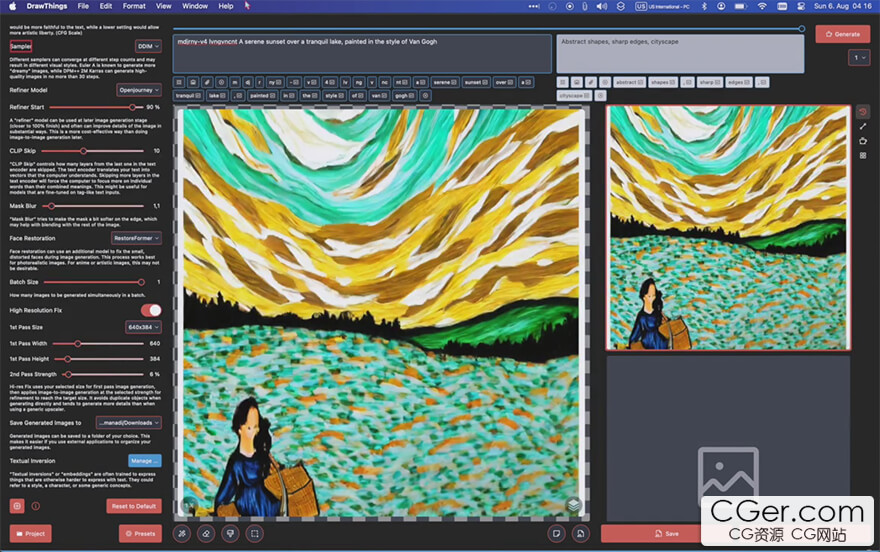Image resolution: width=880 pixels, height=552 pixels.
Task: Open the Window menu
Action: point(195,6)
